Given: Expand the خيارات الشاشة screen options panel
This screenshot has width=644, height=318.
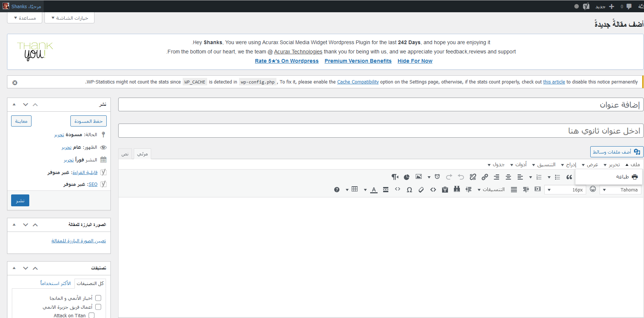Looking at the screenshot, I should [69, 18].
